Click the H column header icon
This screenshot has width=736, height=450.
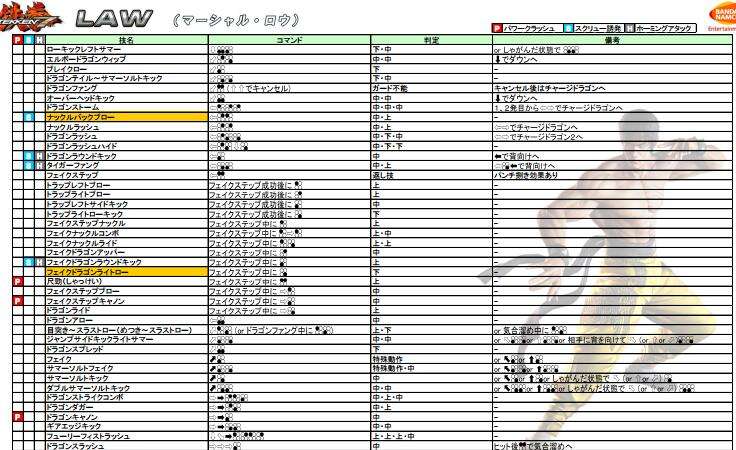coord(40,40)
